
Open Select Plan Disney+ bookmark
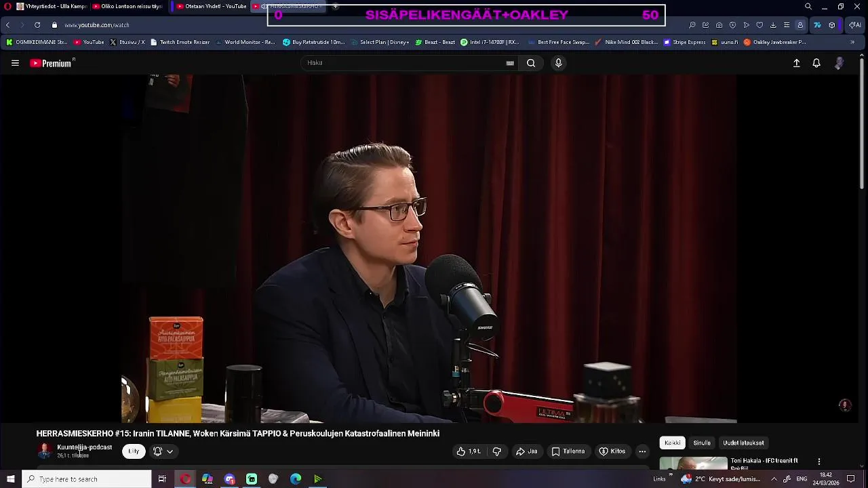[x=380, y=42]
